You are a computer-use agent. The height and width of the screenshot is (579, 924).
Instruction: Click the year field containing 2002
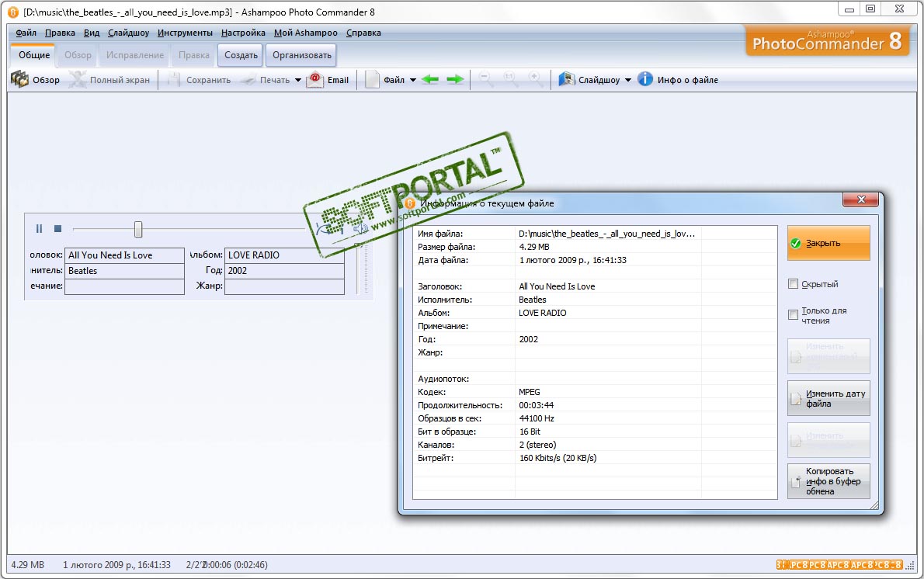(285, 271)
